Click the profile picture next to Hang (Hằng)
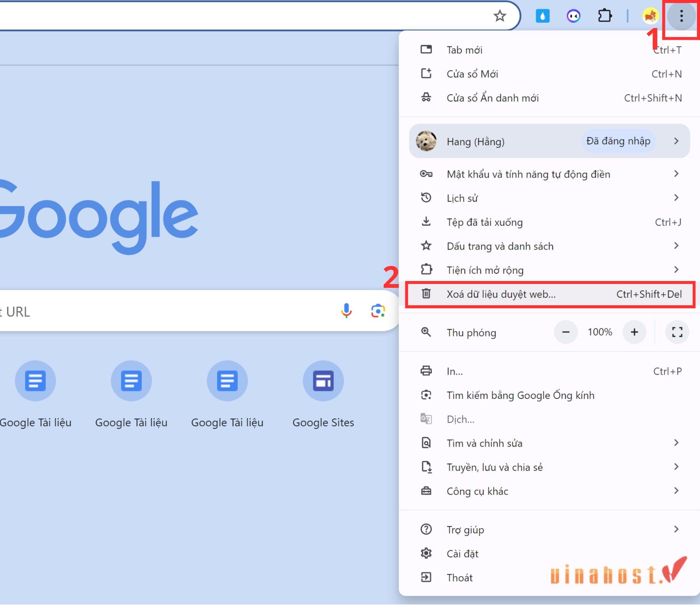Image resolution: width=700 pixels, height=606 pixels. pos(426,141)
